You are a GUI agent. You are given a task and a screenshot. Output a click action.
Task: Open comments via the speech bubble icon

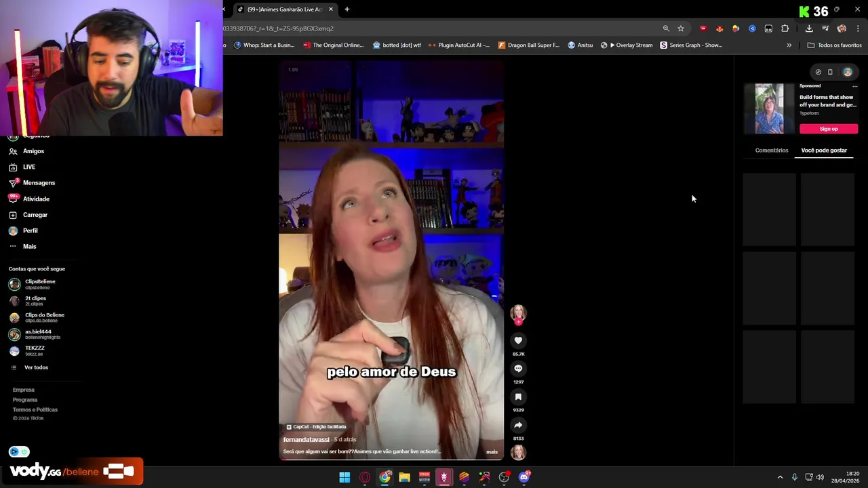coord(518,369)
